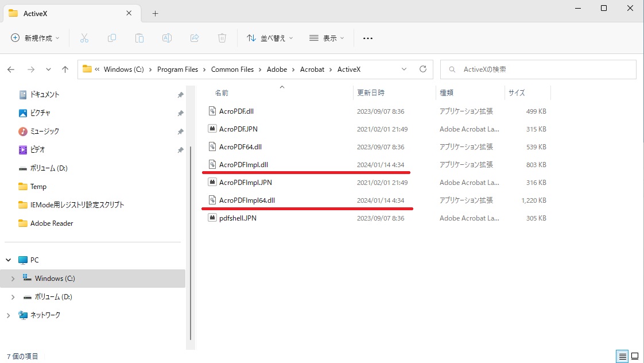Click the Paste icon
The width and height of the screenshot is (644, 363).
click(139, 38)
